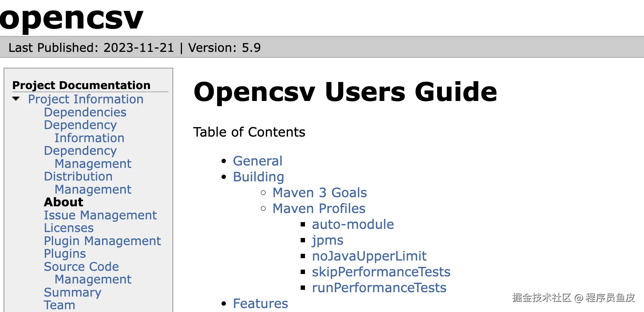Open the Licenses sidebar link
This screenshot has width=644, height=312.
click(x=69, y=228)
